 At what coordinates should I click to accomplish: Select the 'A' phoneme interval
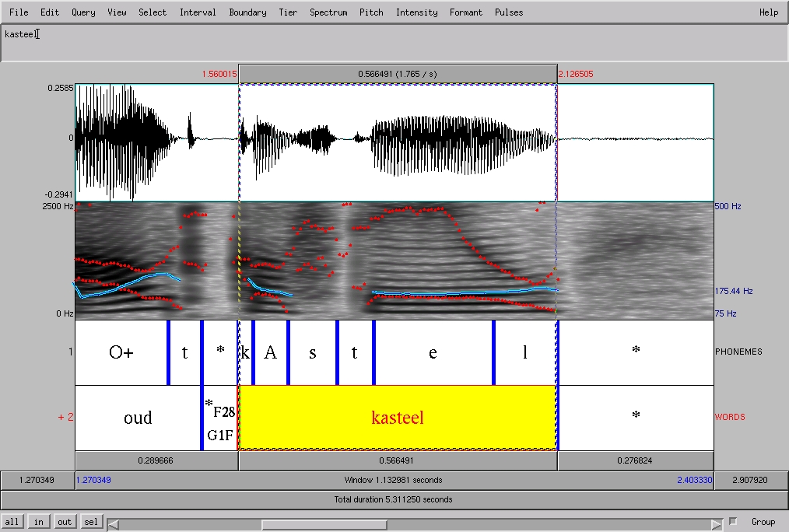(x=270, y=352)
